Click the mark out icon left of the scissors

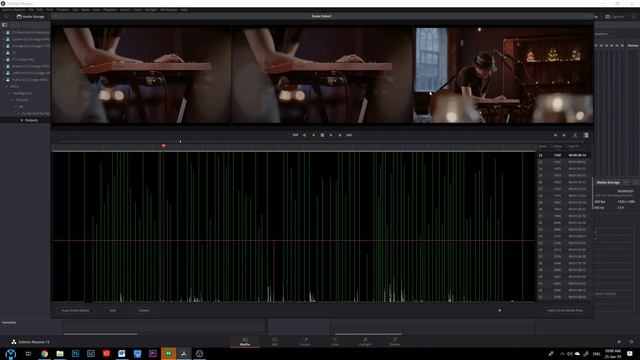(564, 135)
